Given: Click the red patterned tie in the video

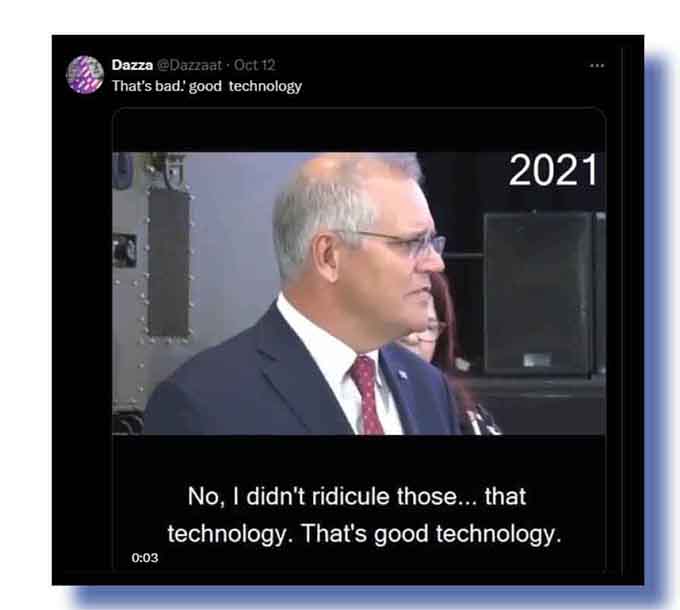Looking at the screenshot, I should [367, 395].
